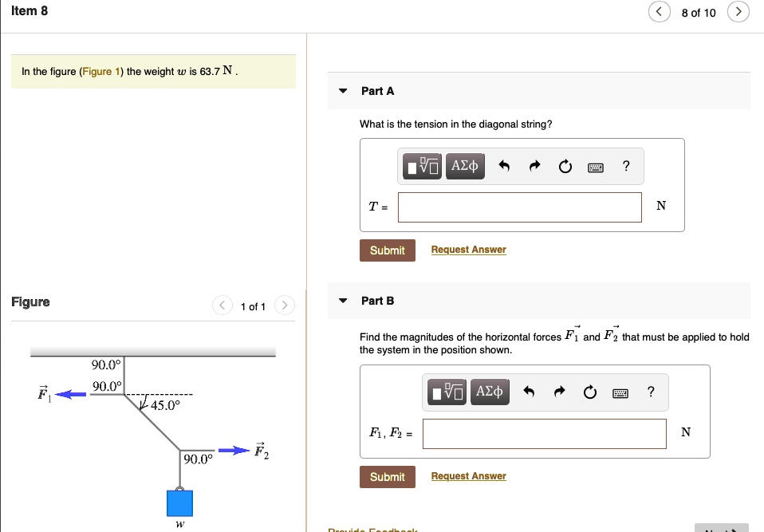
Task: Click the undo icon in Part A toolbar
Action: pyautogui.click(x=503, y=166)
